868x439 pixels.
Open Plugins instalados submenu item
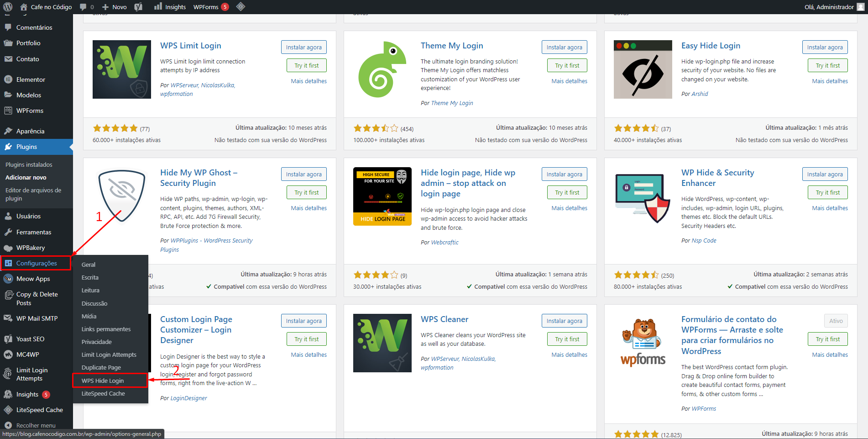click(29, 164)
